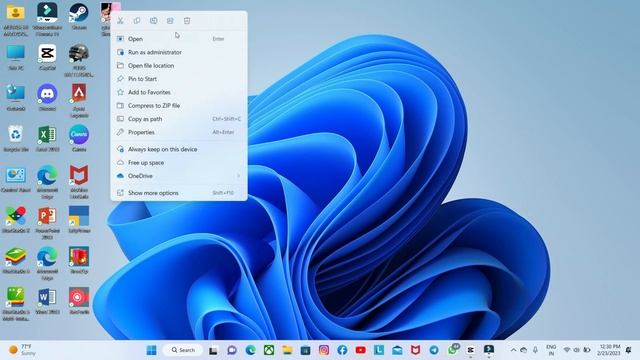Open File Explorer from the taskbar
Screen dimensions: 640x360
click(x=287, y=350)
